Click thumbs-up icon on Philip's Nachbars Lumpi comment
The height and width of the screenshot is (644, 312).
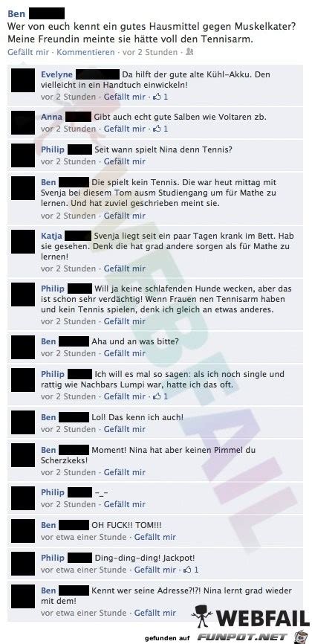pyautogui.click(x=157, y=397)
